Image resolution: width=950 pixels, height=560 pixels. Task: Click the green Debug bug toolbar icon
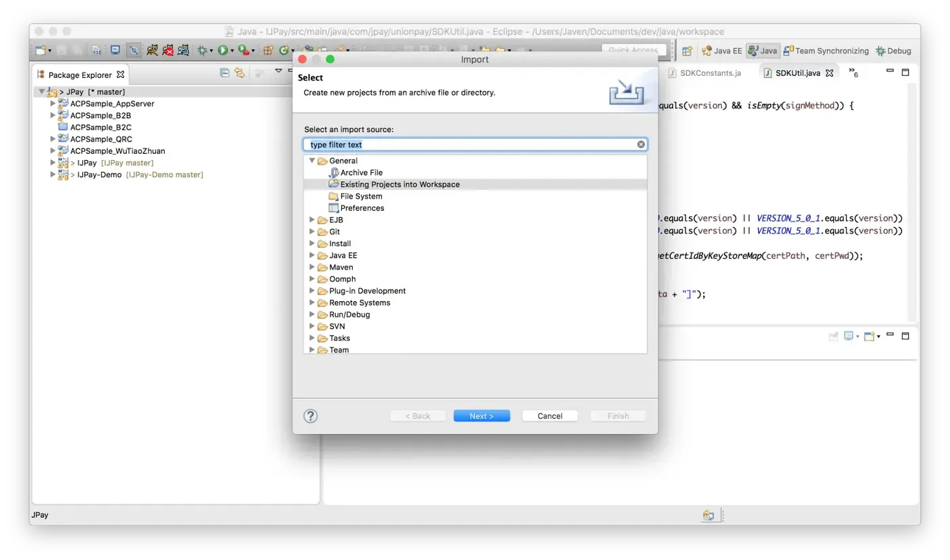[202, 50]
